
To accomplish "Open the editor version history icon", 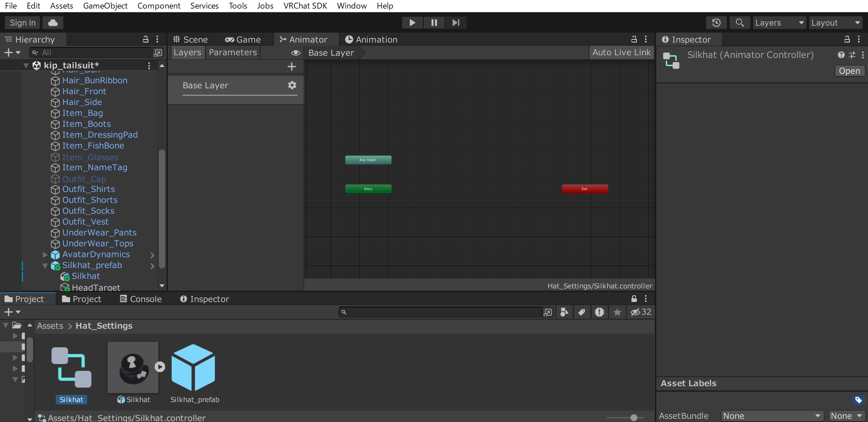I will coord(716,23).
